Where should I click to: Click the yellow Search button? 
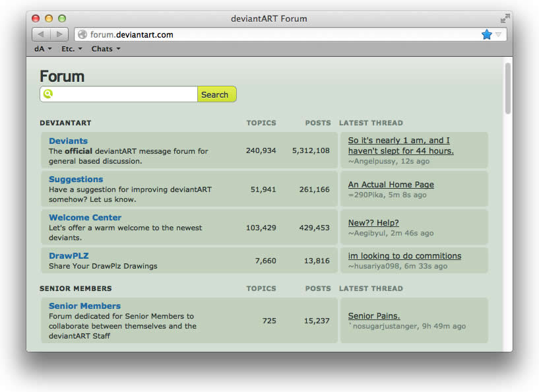217,94
